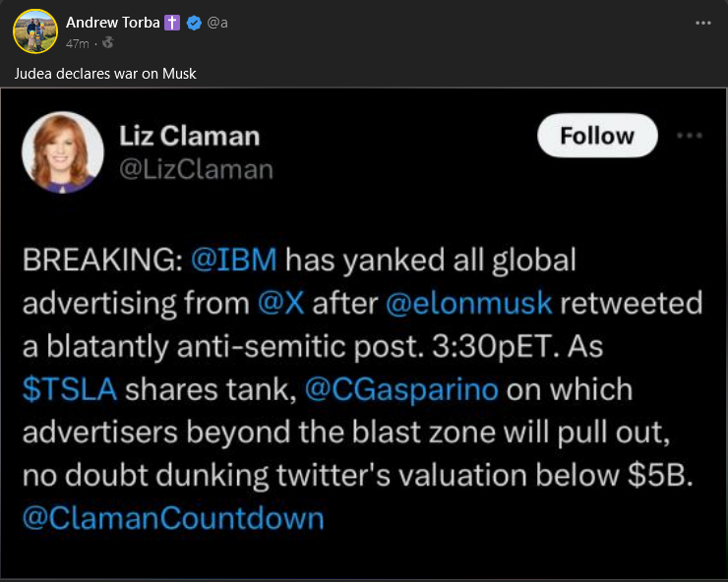Open the three-dot menu next to Follow

pos(690,136)
